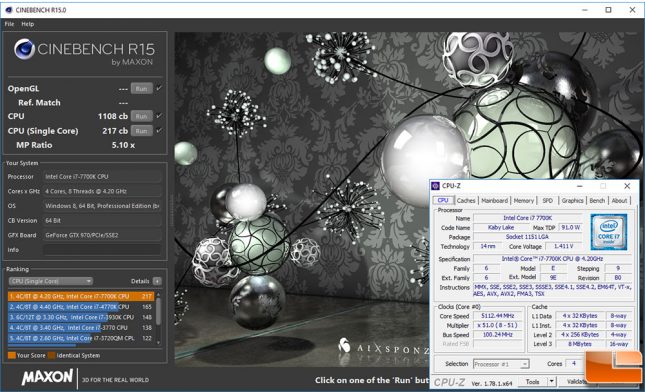Switch to the CPU tab in CPU-Z

tap(443, 200)
